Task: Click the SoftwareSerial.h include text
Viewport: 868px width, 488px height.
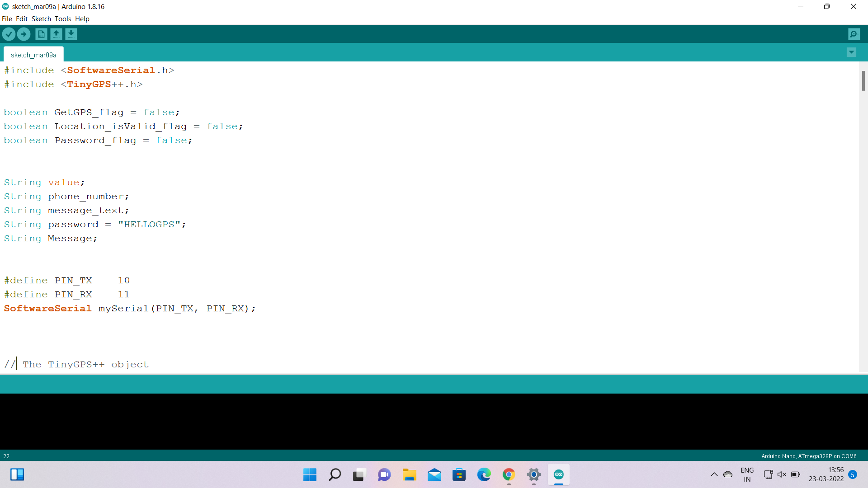Action: tap(118, 70)
